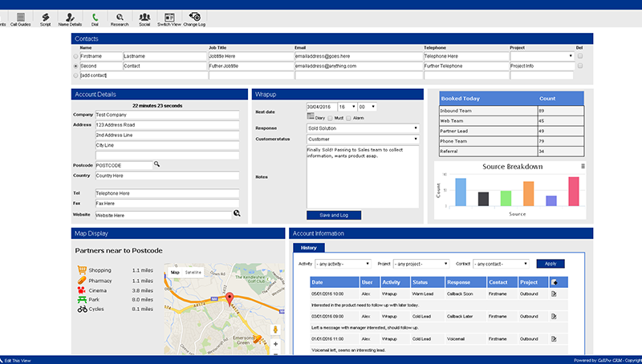Screen dimensions: 642x364
Task: Tick the Must checkbox in Wrapup
Action: 330,118
